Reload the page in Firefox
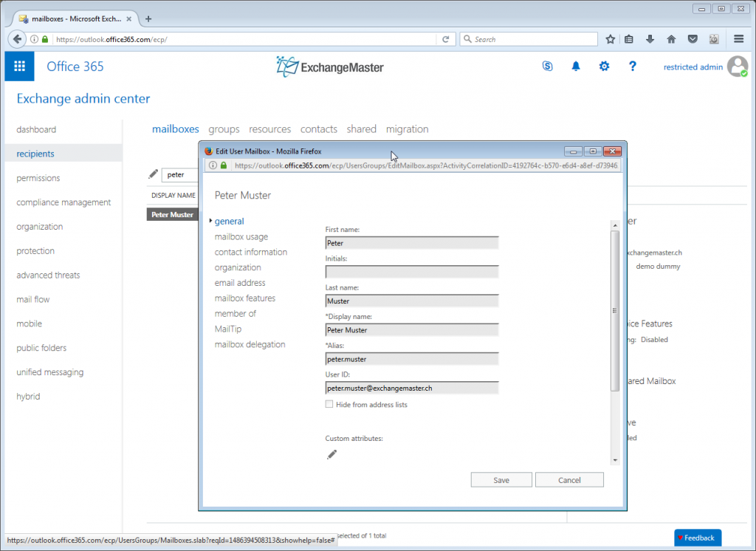 coord(445,39)
